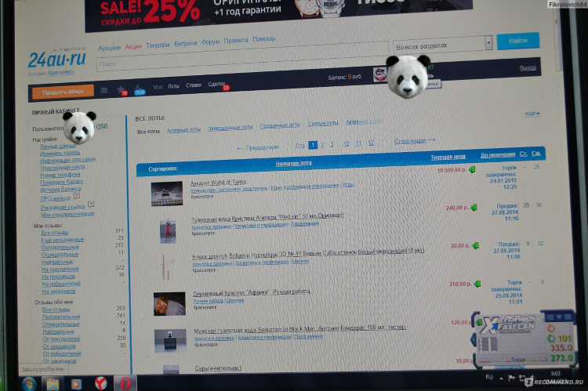This screenshot has width=588, height=391.
Task: Click the Выход logout link
Action: pyautogui.click(x=528, y=68)
